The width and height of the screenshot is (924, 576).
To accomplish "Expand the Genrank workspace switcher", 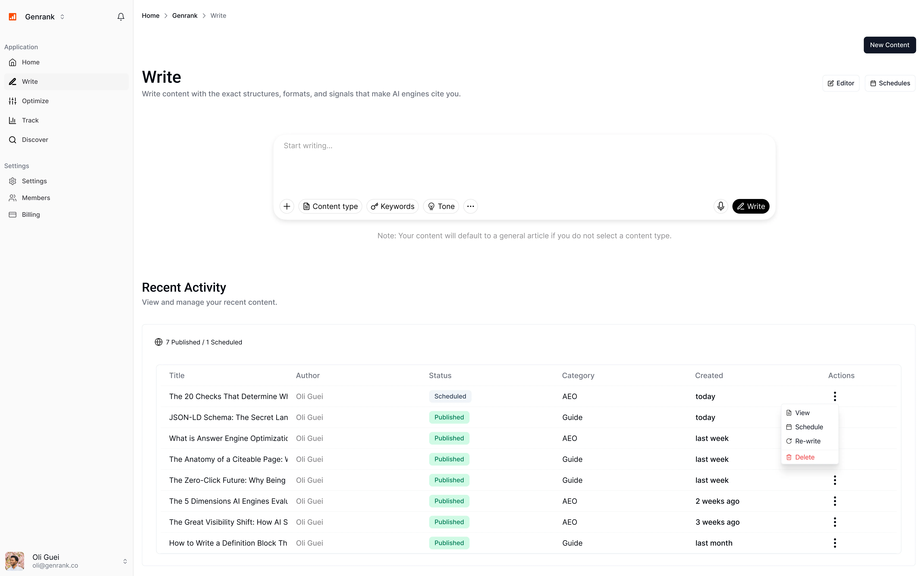I will [62, 16].
